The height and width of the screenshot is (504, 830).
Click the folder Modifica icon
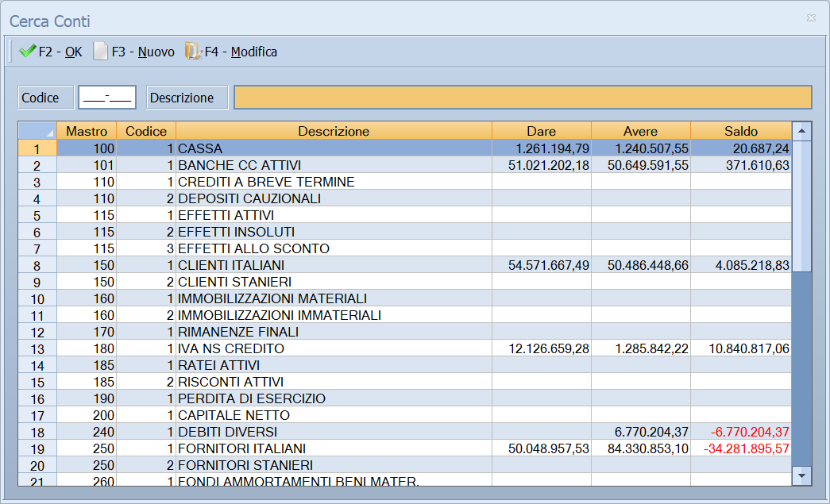[x=193, y=52]
